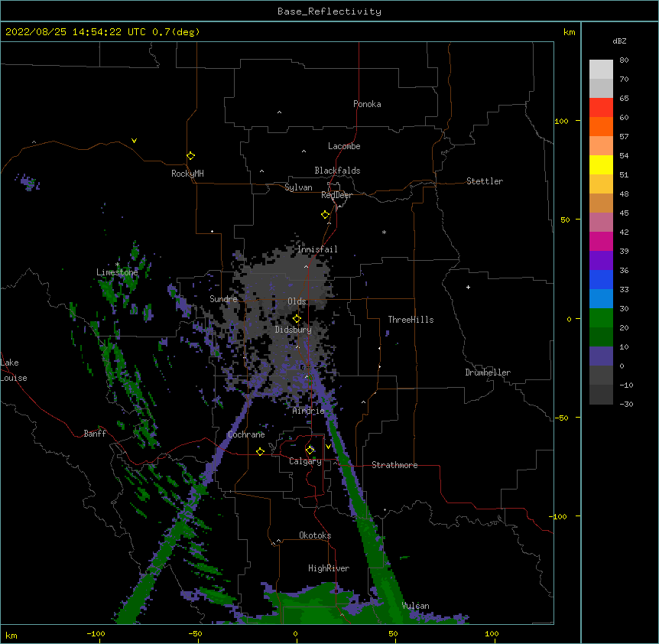Click the -50 tick on the right axis
The height and width of the screenshot is (644, 659).
(x=561, y=418)
